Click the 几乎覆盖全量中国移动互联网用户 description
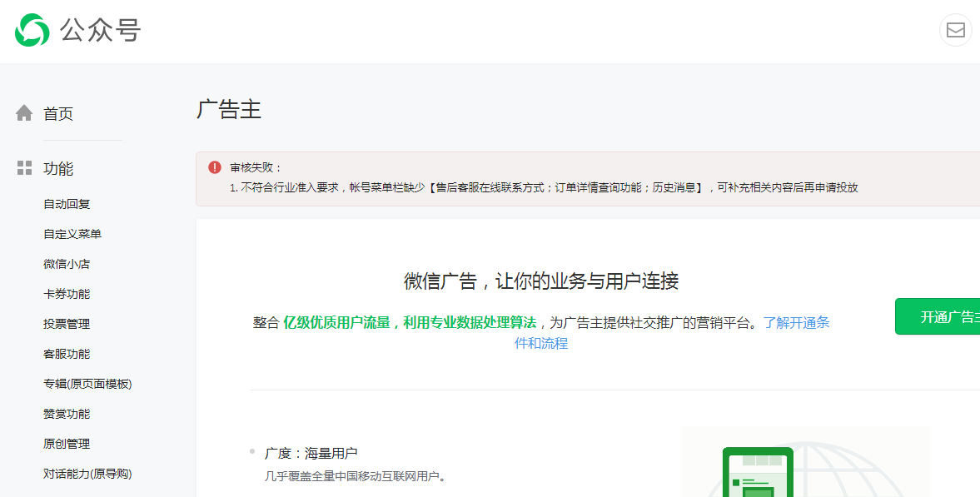Screen dimensions: 980x497 point(355,476)
